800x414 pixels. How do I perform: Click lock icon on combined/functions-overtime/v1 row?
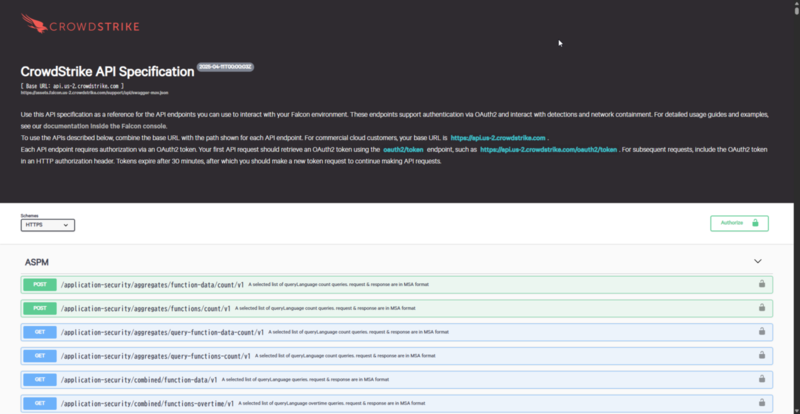(762, 402)
